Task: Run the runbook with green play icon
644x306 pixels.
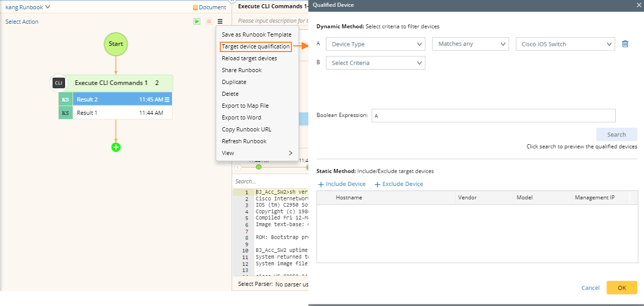Action: [x=197, y=22]
